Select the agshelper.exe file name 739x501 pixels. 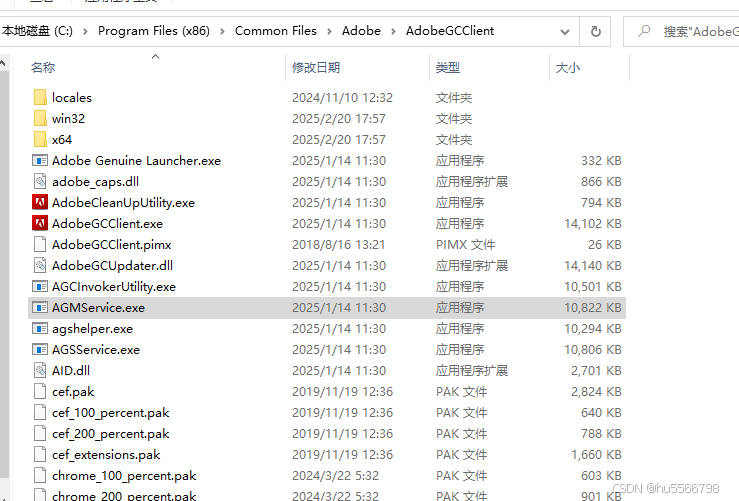(92, 329)
